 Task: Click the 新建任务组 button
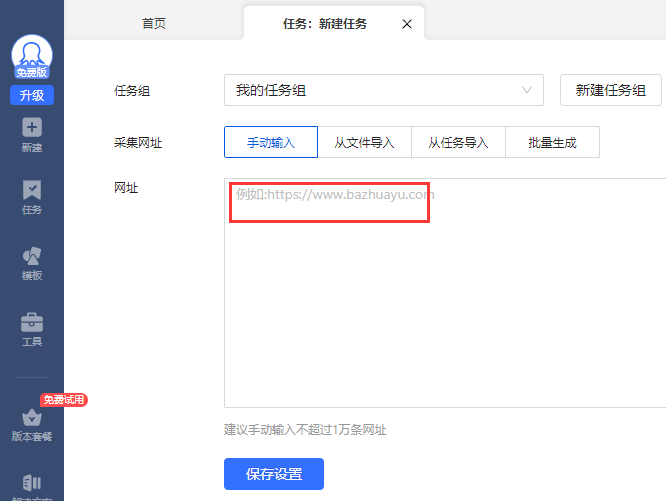610,90
